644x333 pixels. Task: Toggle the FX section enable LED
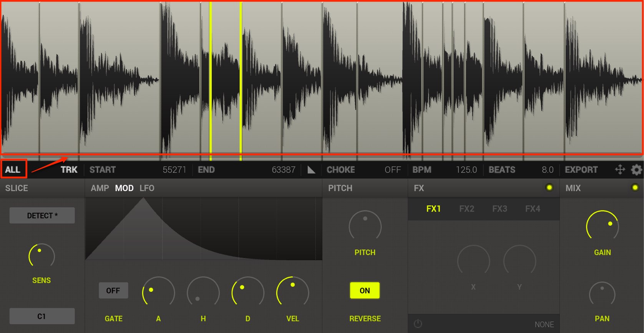[x=549, y=188]
